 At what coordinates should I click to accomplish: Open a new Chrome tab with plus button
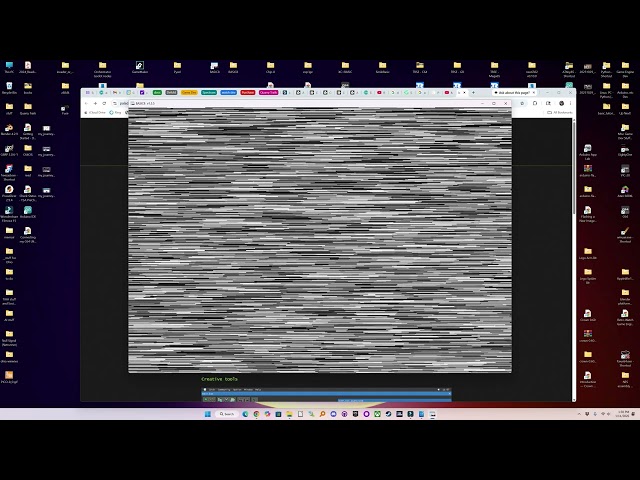click(473, 93)
